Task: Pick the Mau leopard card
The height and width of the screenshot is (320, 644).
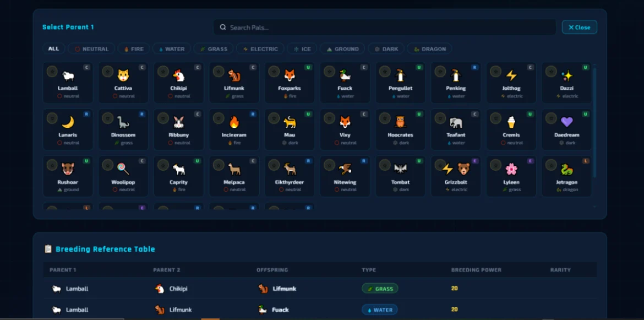Action: [290, 129]
